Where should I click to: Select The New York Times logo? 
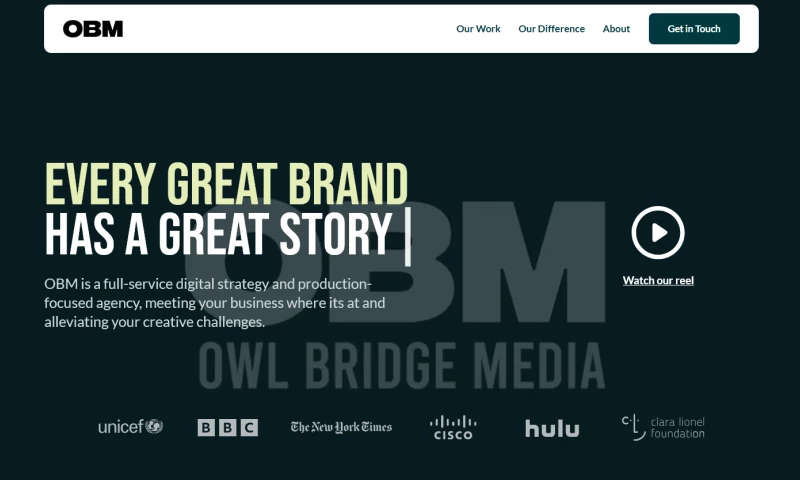tap(341, 427)
